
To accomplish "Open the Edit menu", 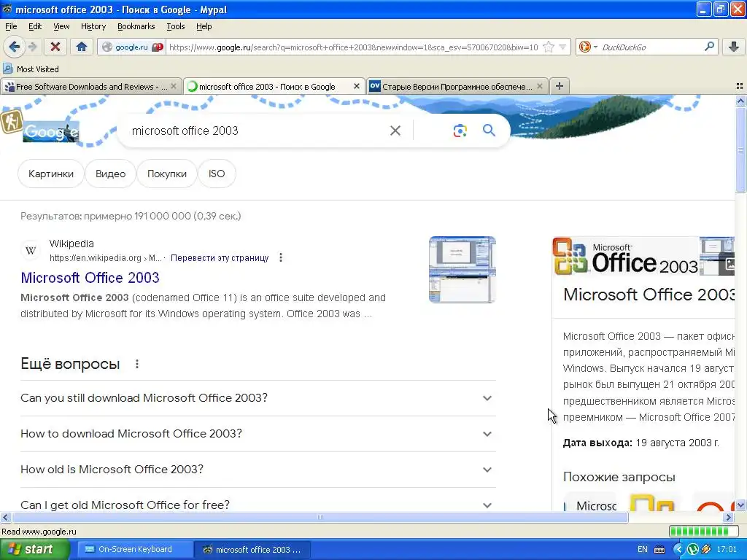I will tap(35, 26).
